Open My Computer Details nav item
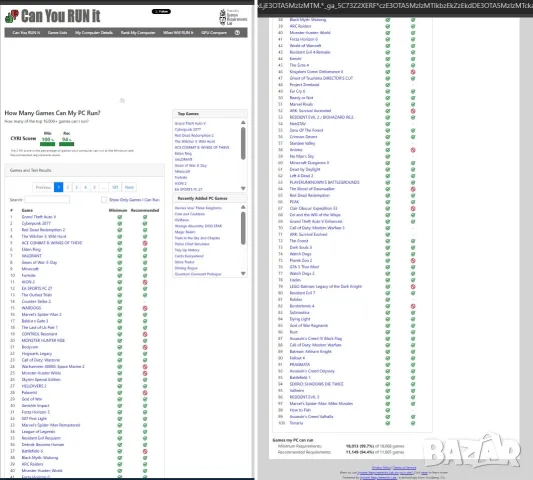This screenshot has height=480, width=533. pos(94,33)
